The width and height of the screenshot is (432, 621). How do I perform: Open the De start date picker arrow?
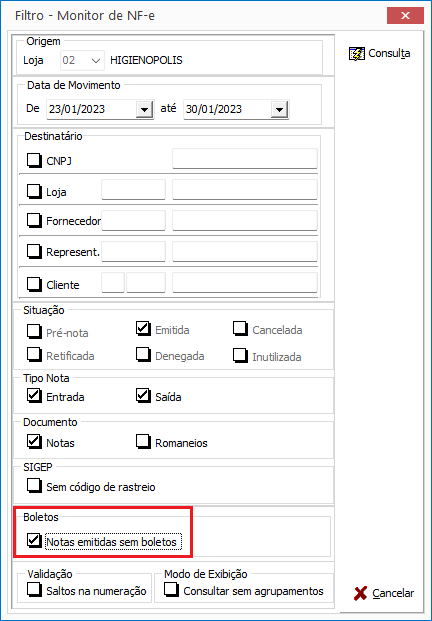point(144,109)
